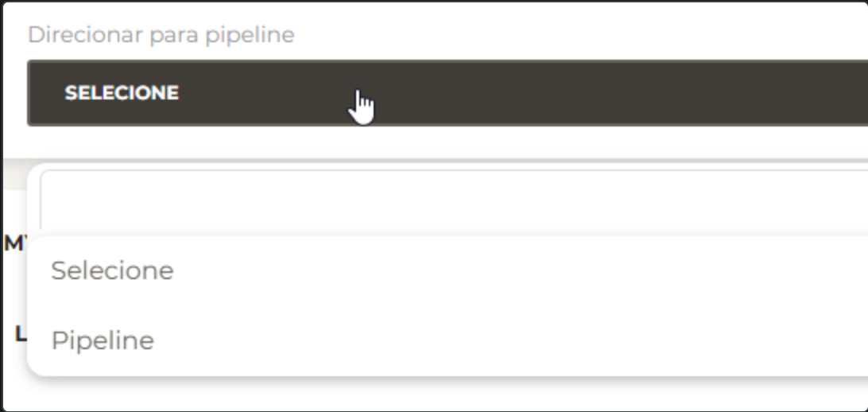
Task: Set the pipeline direction to Pipeline
Action: 103,340
